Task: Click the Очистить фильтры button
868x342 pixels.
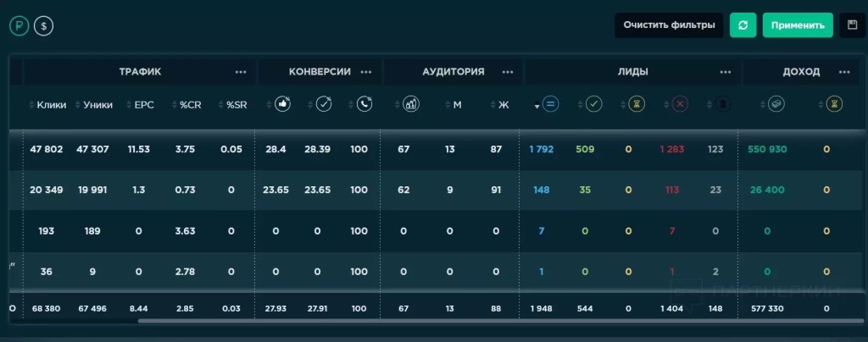Action: (x=669, y=25)
